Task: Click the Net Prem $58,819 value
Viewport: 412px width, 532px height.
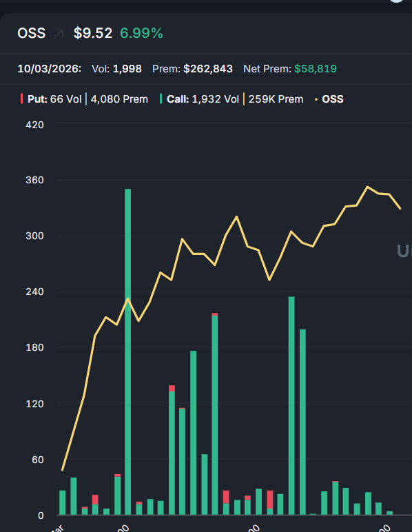Action: 290,69
